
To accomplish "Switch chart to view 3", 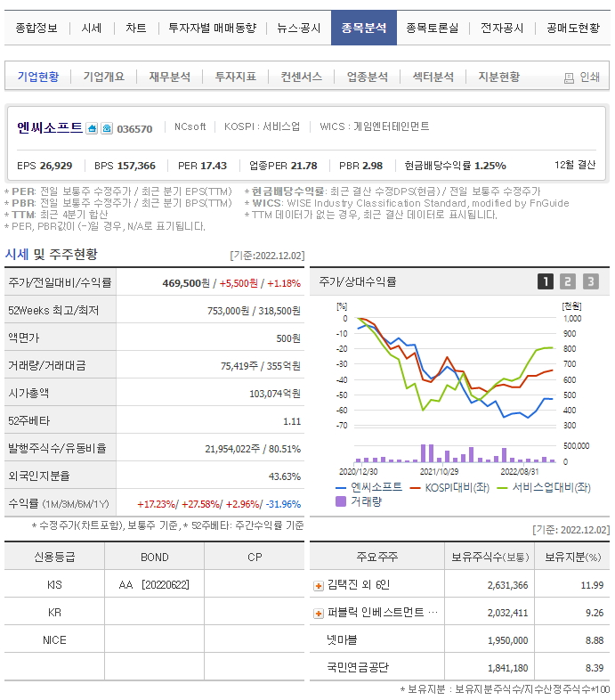I will pos(590,281).
